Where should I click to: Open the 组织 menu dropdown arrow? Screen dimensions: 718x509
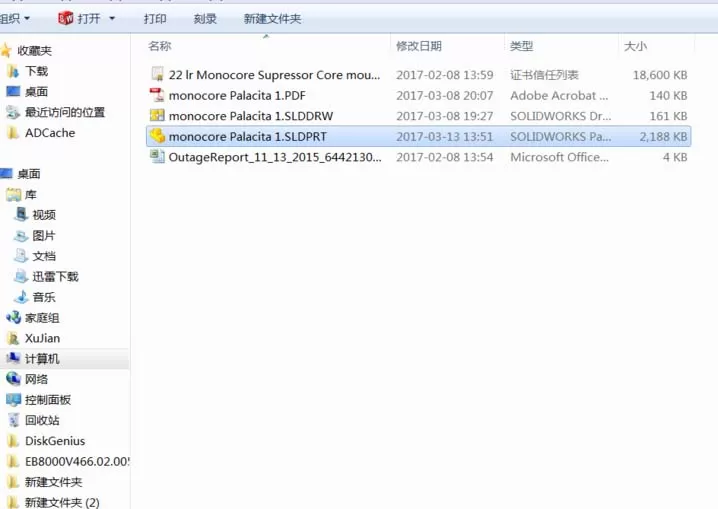pyautogui.click(x=27, y=19)
